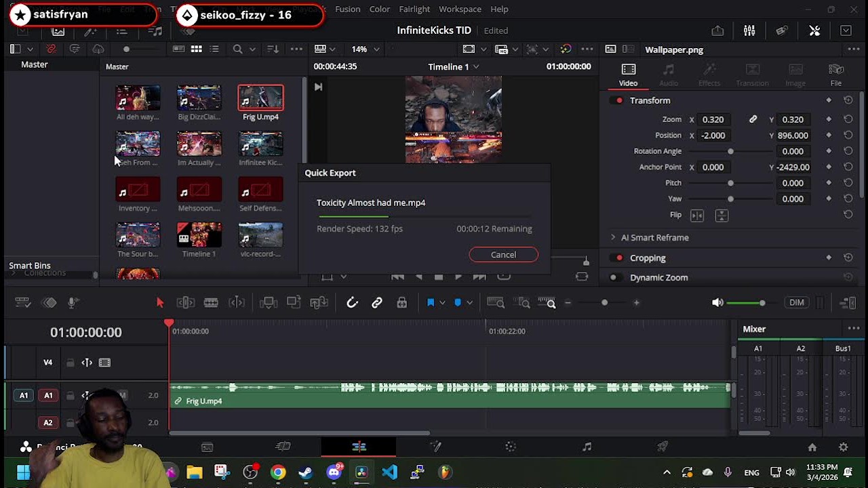The height and width of the screenshot is (488, 868).
Task: Choose the Blade edit mode tool
Action: point(211,303)
